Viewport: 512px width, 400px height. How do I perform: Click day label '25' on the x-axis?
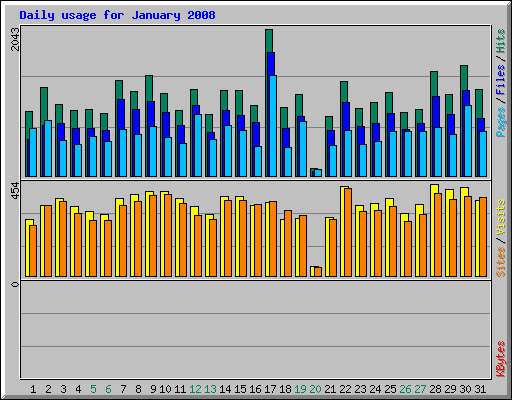[x=390, y=389]
